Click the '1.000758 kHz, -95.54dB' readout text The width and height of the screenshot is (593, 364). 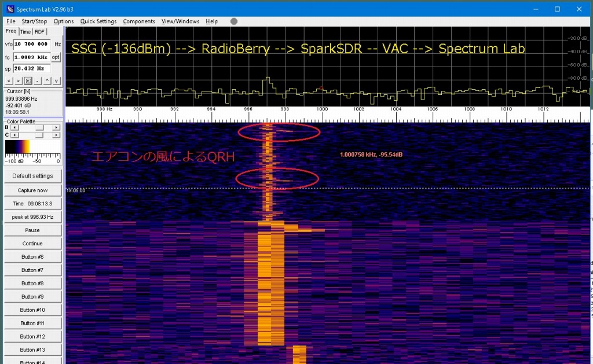coord(371,155)
